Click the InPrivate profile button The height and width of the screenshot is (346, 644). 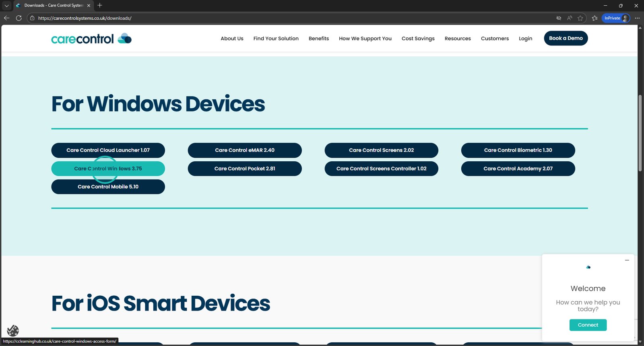click(x=615, y=18)
